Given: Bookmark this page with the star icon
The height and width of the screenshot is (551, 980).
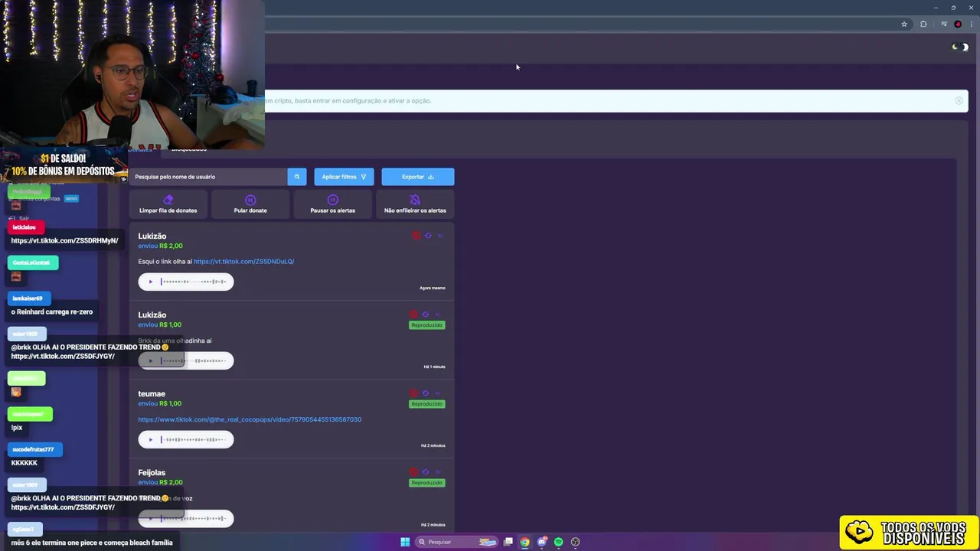Looking at the screenshot, I should 904,24.
